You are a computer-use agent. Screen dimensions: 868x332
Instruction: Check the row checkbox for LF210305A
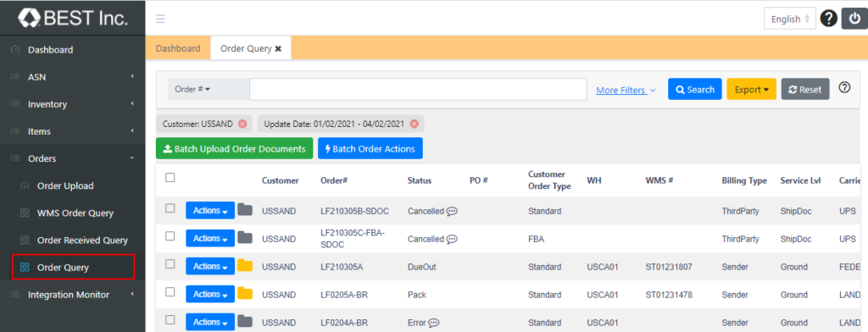(x=170, y=264)
